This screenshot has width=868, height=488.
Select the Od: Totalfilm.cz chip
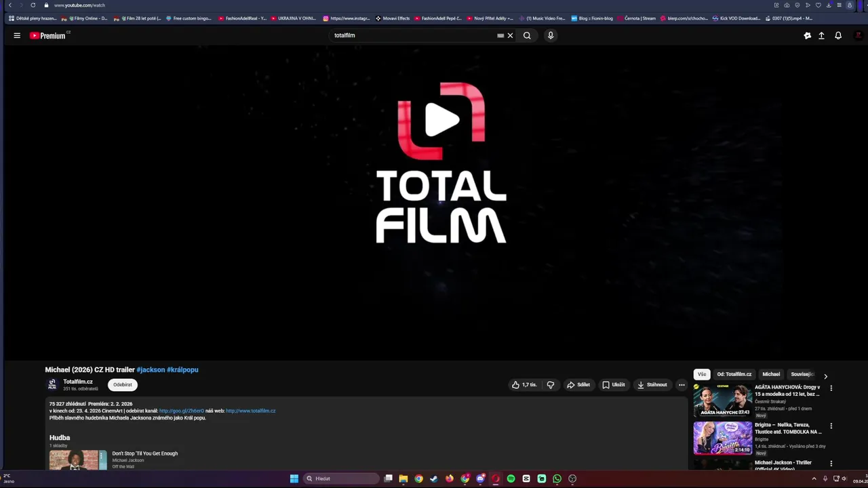pos(734,374)
